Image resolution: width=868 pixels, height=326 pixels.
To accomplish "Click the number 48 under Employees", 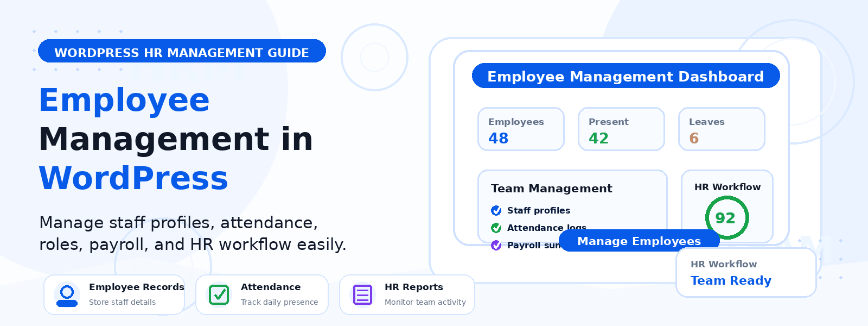I will pos(498,139).
